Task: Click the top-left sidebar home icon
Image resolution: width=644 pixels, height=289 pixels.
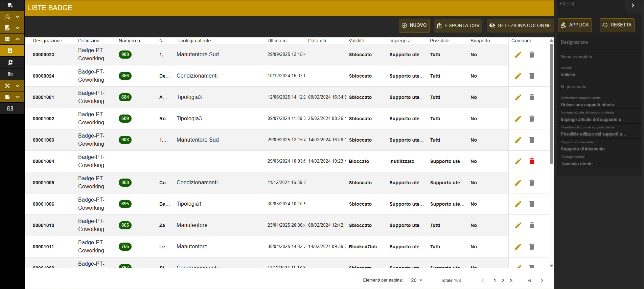Action: 10,5
